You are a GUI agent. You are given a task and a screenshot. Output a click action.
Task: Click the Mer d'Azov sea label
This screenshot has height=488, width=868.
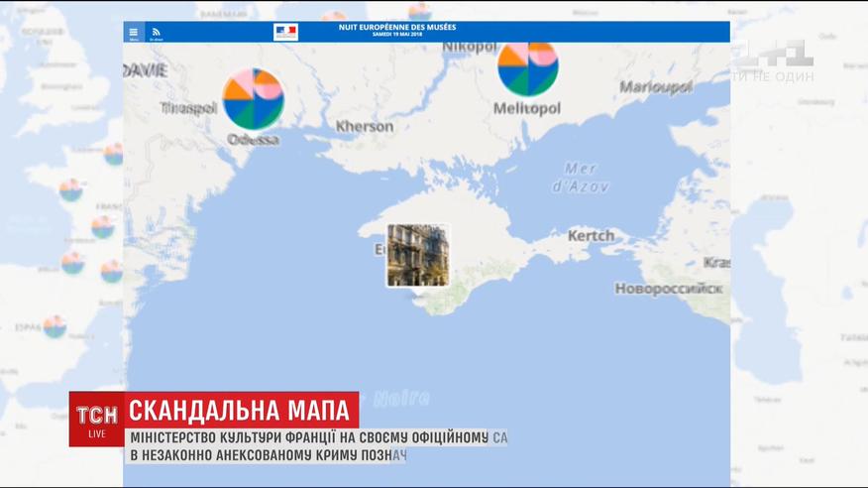click(x=581, y=177)
